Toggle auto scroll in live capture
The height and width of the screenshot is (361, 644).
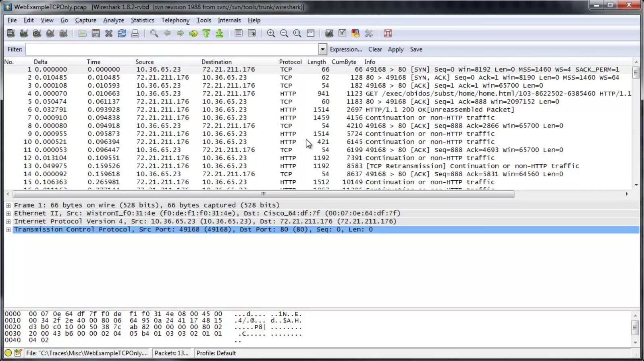pyautogui.click(x=252, y=33)
